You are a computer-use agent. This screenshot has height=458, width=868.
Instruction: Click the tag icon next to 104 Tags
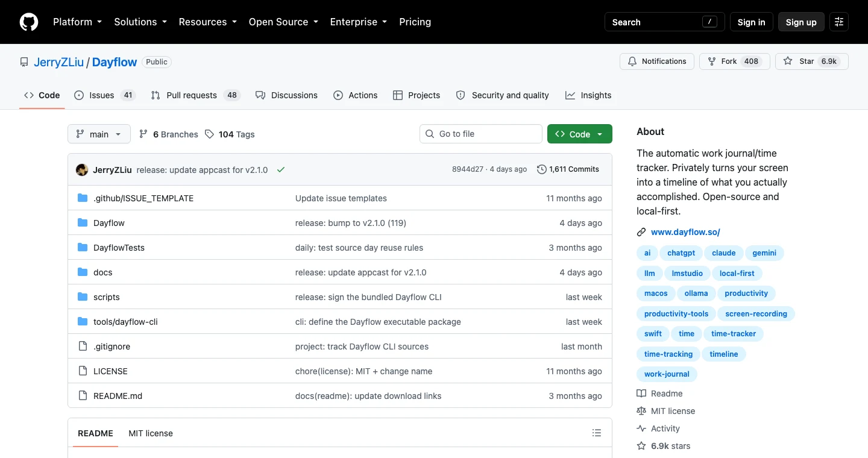[209, 134]
